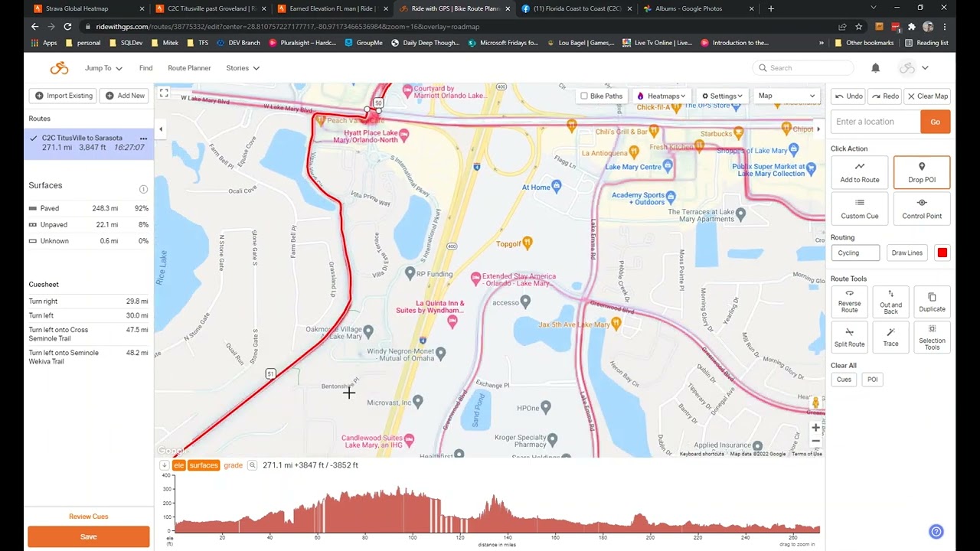
Task: Click the elevation zoom magnifier icon
Action: [x=252, y=465]
